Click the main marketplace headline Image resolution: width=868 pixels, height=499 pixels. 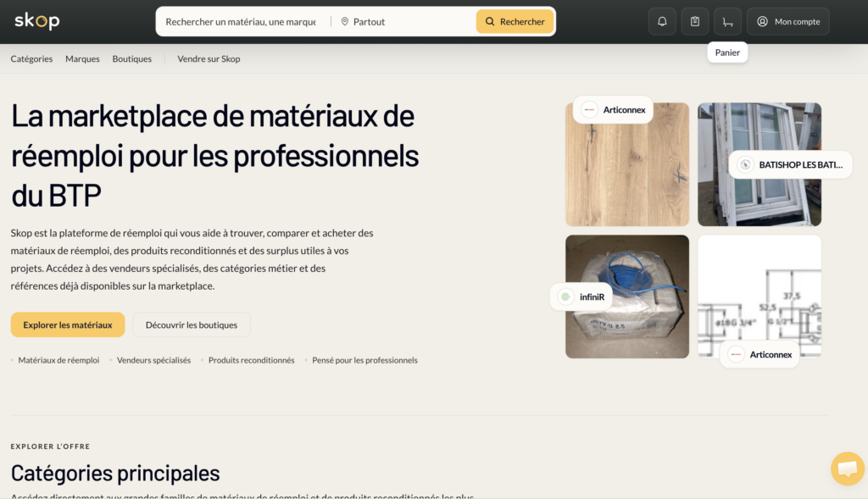click(x=214, y=155)
